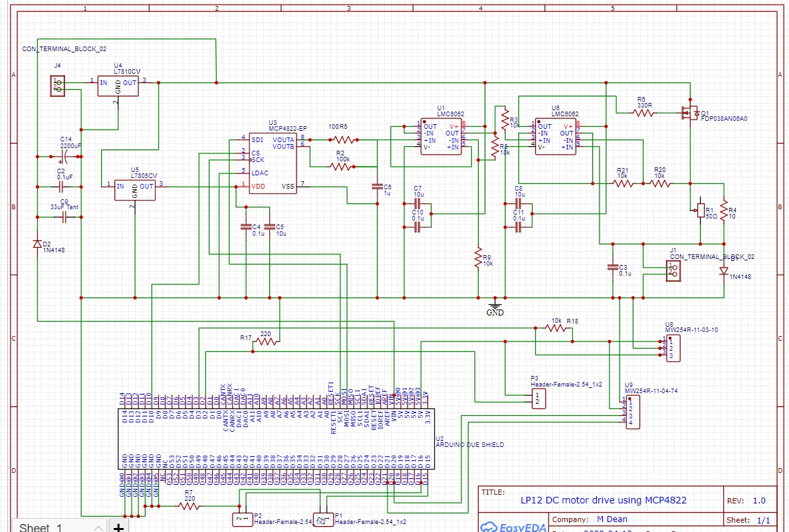
Task: Select the U3 MCP4822-EP DAC symbol
Action: pos(273,163)
